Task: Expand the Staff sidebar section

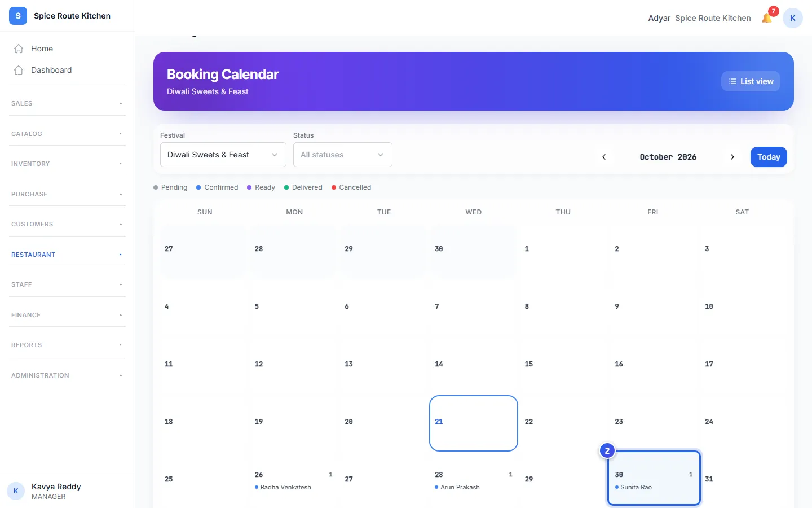Action: coord(68,284)
